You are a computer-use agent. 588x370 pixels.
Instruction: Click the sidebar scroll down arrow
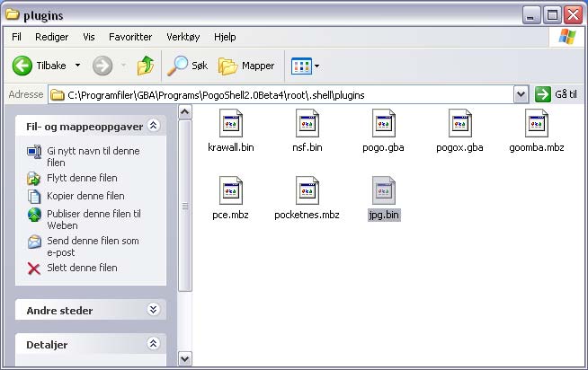pos(185,358)
